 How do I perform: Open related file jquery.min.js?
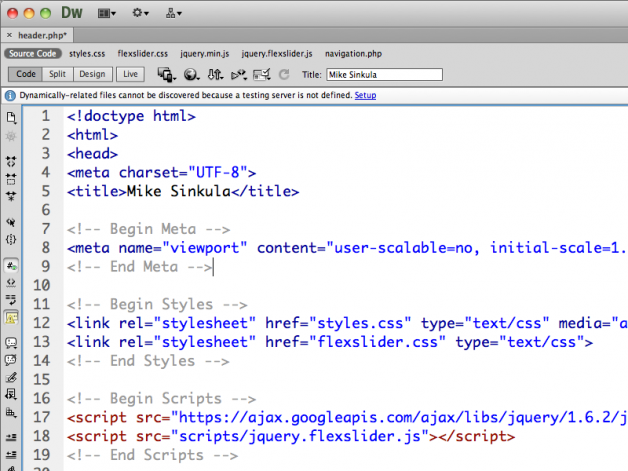[205, 54]
